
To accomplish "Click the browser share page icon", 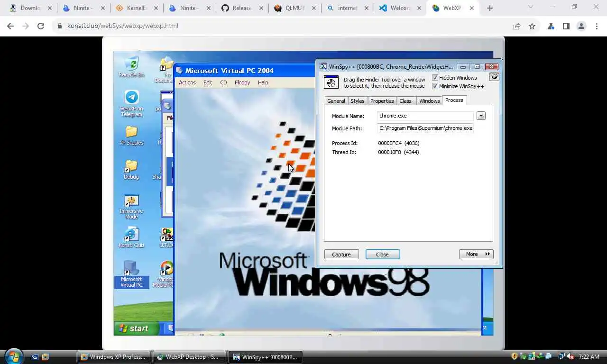I will click(x=517, y=26).
